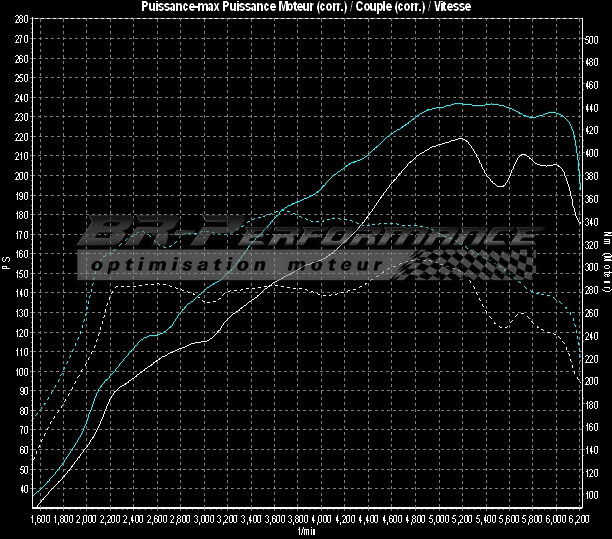The width and height of the screenshot is (612, 539).
Task: Click the 40 value on the PS axis
Action: pyautogui.click(x=22, y=489)
